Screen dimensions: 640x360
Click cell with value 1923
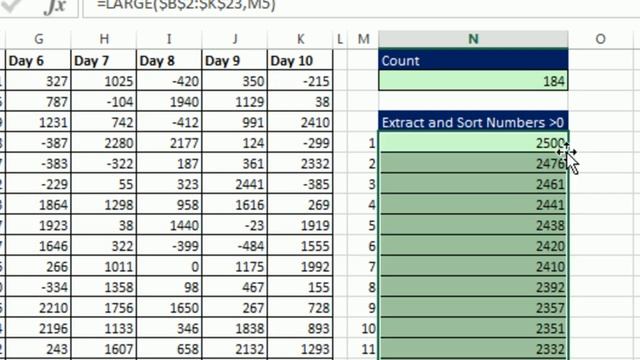(x=38, y=225)
